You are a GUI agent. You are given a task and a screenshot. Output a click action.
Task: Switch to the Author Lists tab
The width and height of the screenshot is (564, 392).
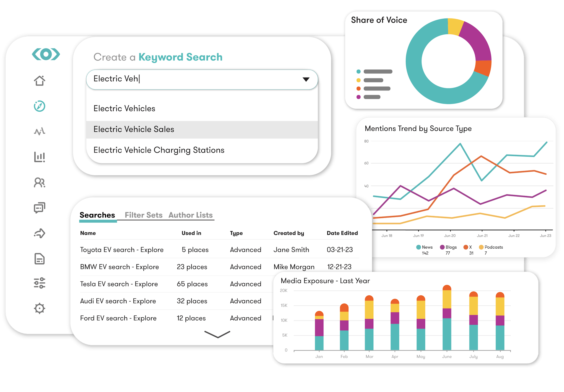[190, 215]
